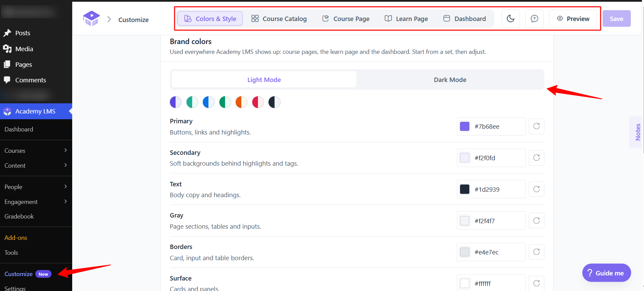Open Text color swatch picker

point(465,189)
